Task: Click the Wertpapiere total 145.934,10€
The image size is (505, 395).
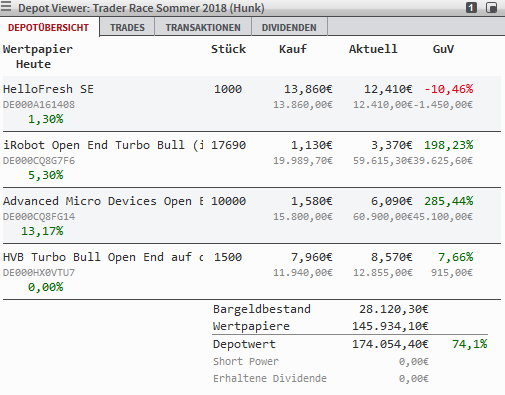Action: click(390, 326)
